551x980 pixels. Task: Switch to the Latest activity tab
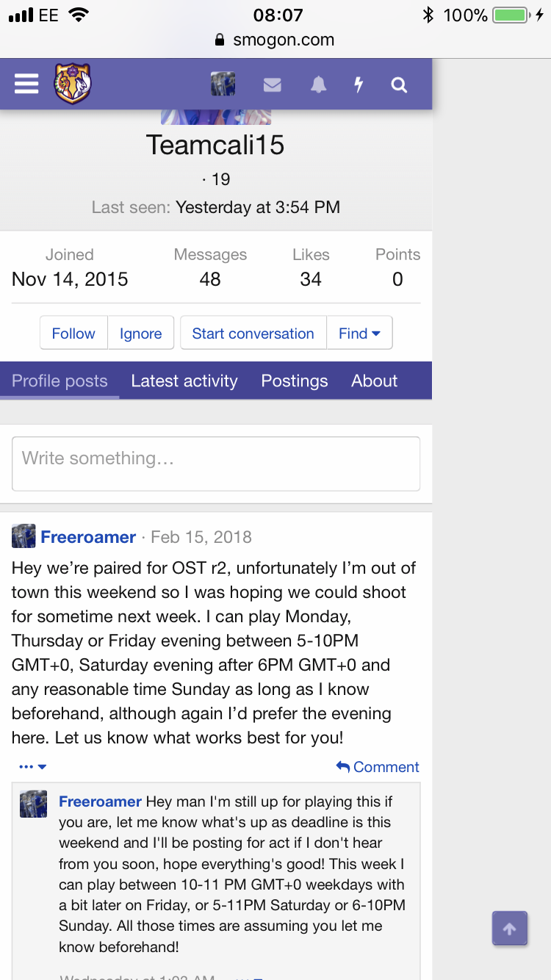tap(184, 381)
